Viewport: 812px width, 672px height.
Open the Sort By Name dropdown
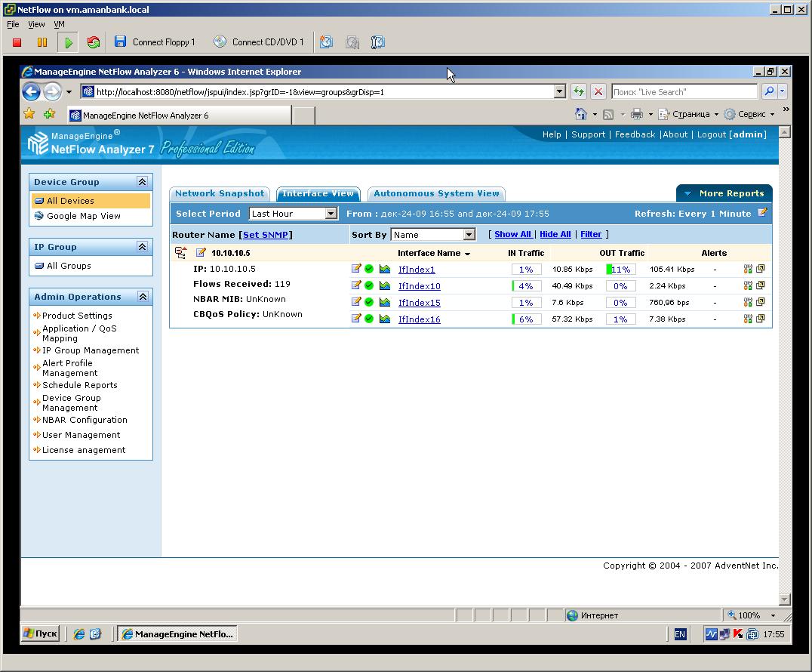point(433,235)
